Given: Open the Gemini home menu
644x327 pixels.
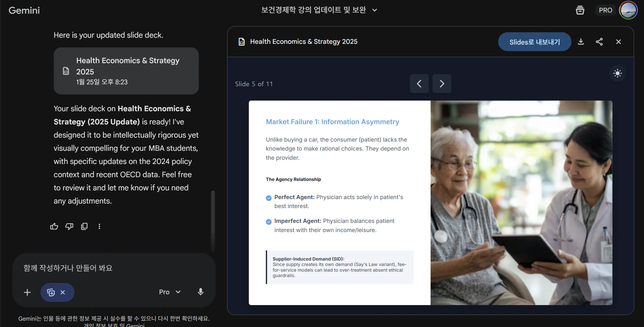Looking at the screenshot, I should (x=24, y=10).
